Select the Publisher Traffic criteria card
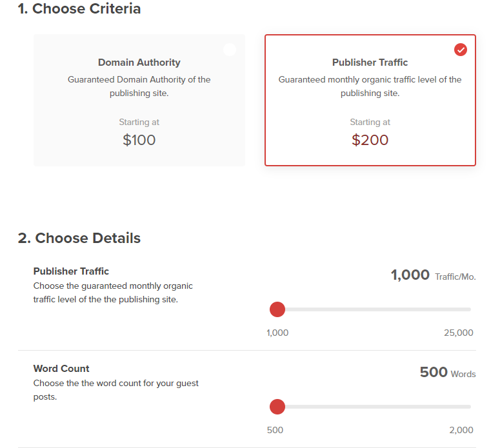500x448 pixels. pos(370,100)
